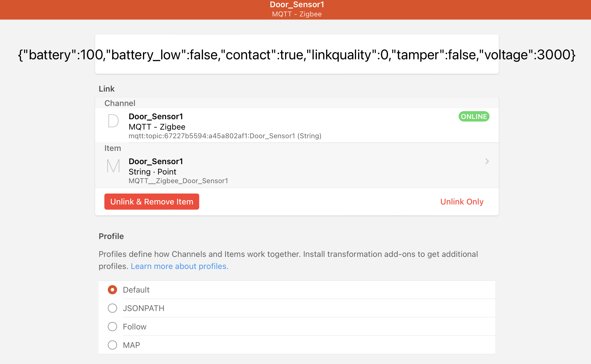Click the item thumbnail icon labeled M

(x=113, y=166)
